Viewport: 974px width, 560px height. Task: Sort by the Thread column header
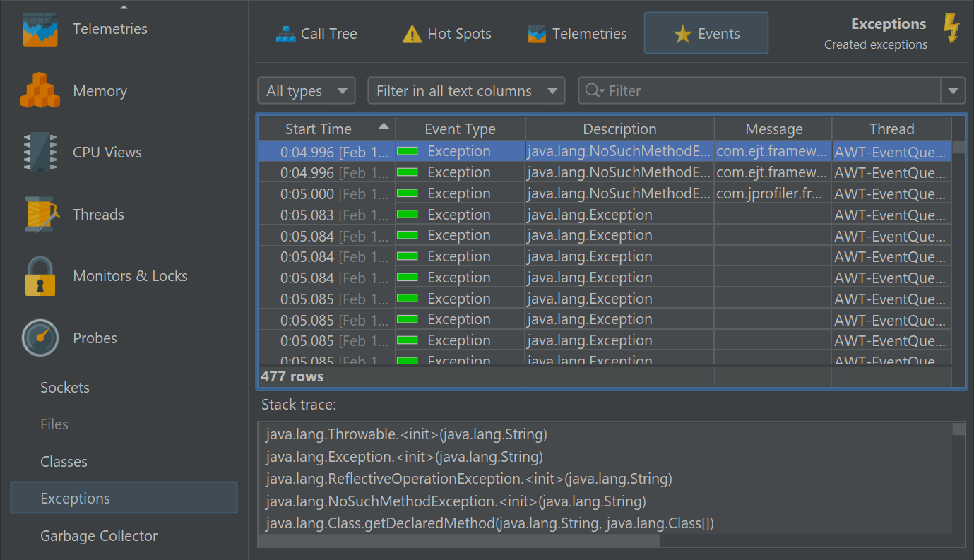click(x=891, y=129)
